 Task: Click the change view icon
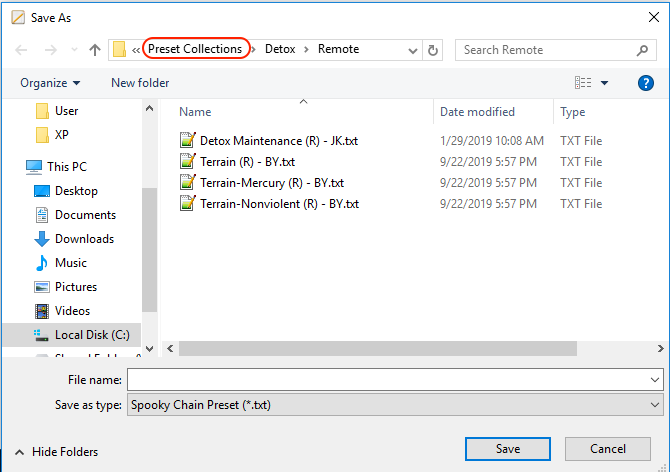tap(584, 83)
